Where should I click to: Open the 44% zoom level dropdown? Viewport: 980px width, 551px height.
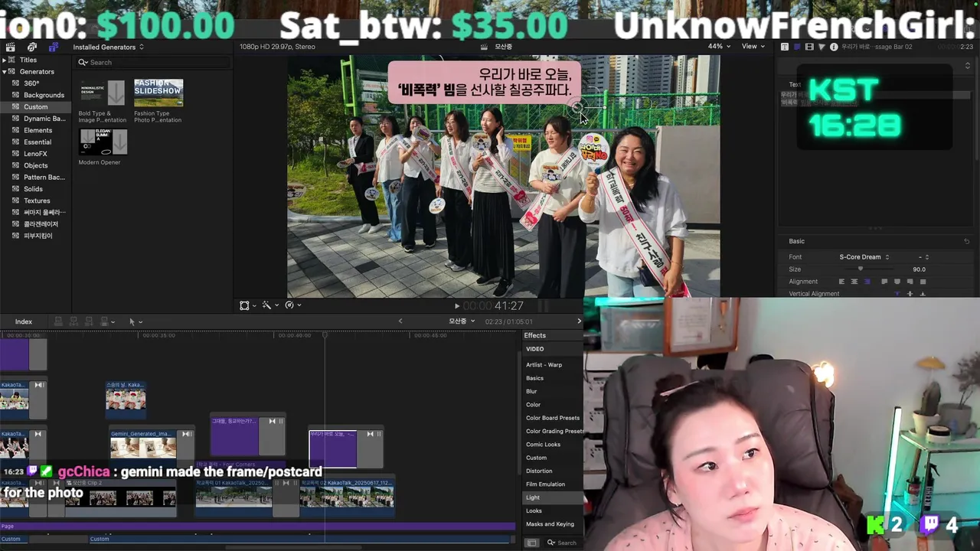pos(718,46)
